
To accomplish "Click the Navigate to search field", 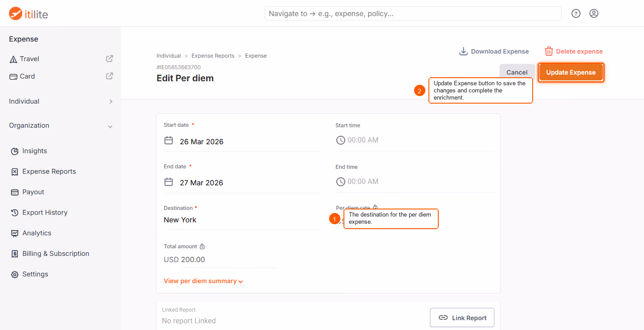I will 413,13.
